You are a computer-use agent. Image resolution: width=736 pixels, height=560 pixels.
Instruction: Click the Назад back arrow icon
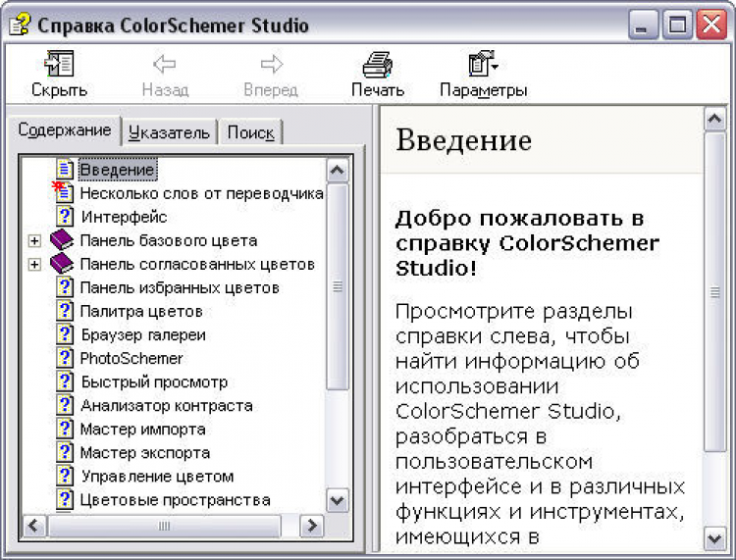click(165, 64)
